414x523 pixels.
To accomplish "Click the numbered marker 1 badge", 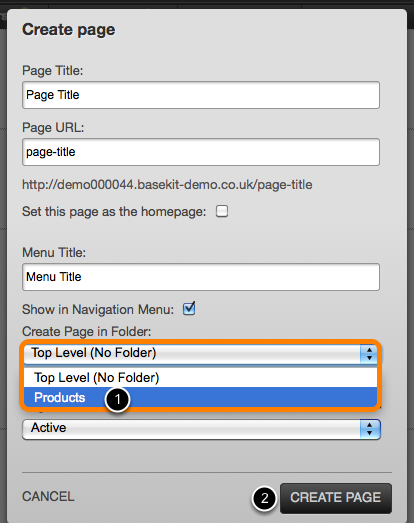I will click(117, 399).
